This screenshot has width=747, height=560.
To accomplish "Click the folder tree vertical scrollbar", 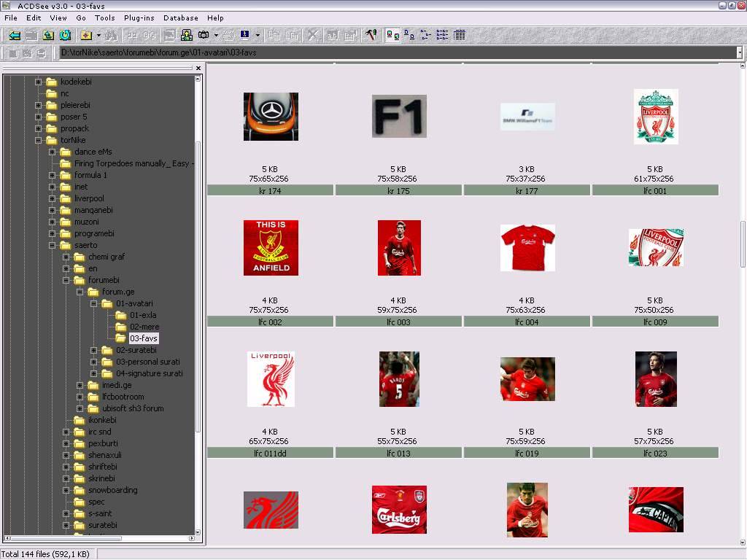I will coord(198,286).
